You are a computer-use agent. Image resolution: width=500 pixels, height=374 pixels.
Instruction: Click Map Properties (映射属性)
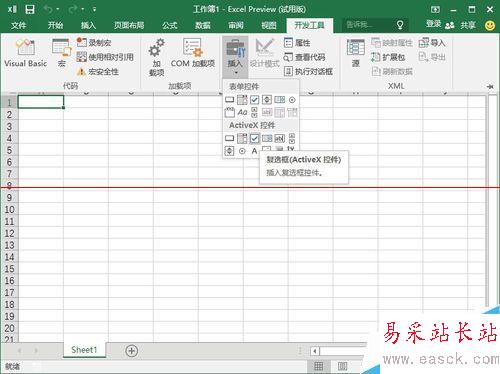[392, 43]
